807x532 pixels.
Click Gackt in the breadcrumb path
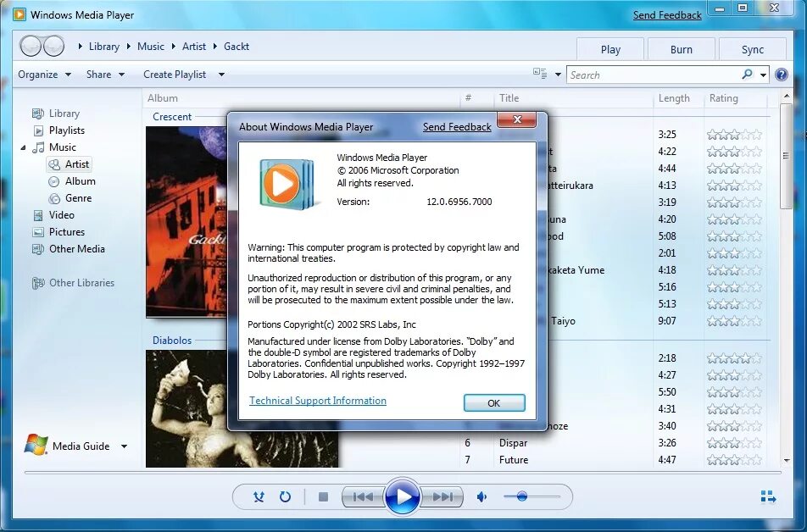pyautogui.click(x=237, y=47)
